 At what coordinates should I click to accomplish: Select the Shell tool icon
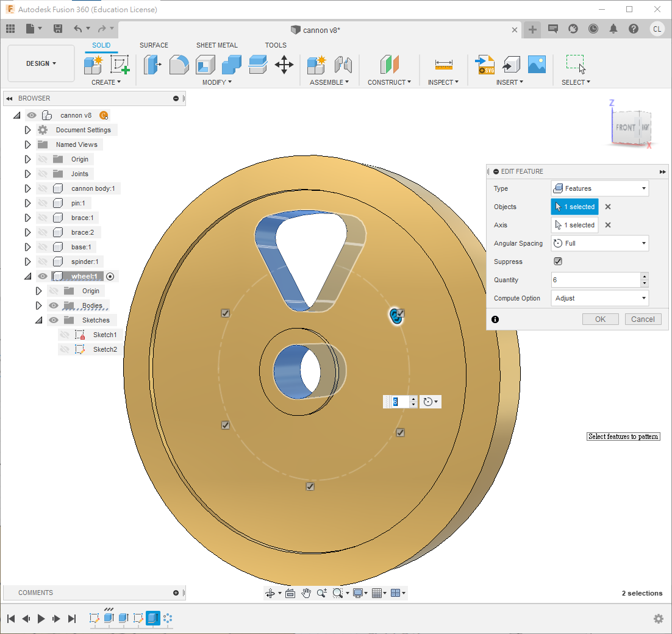click(206, 65)
